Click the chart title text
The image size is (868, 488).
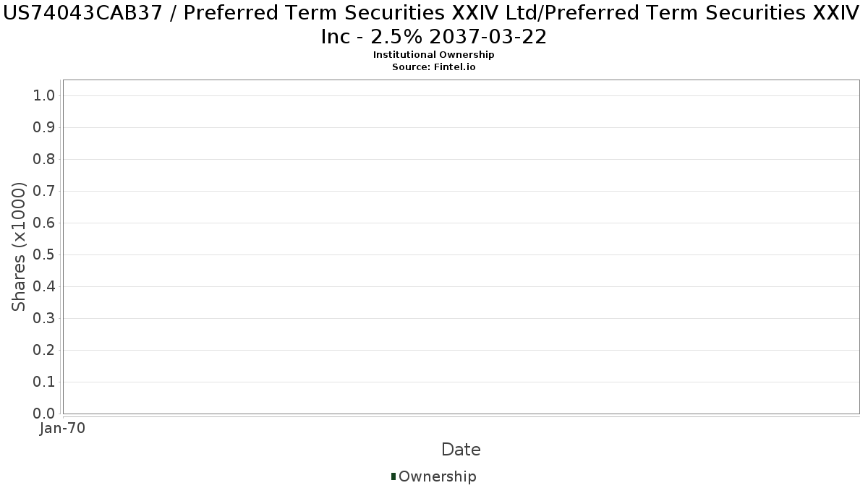click(434, 25)
